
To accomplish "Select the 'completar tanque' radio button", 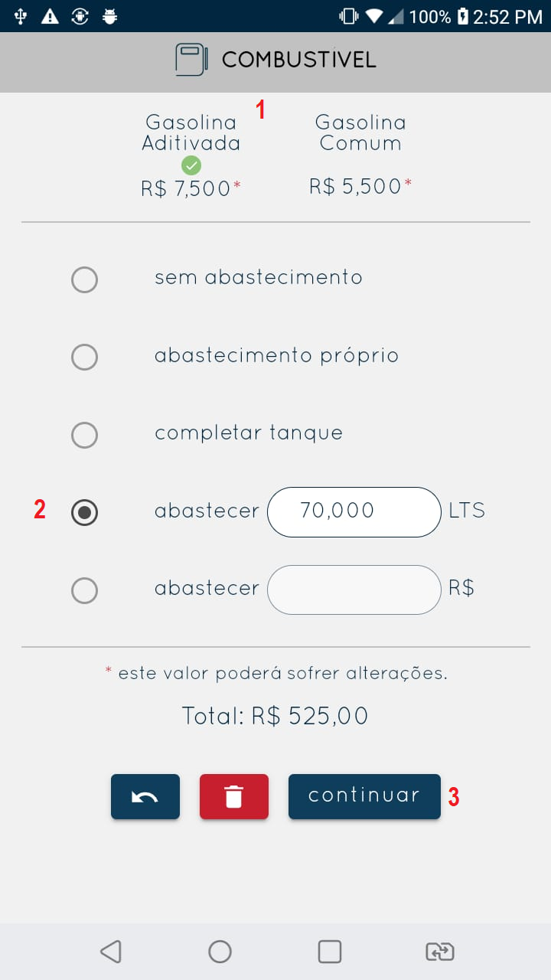I will tap(84, 435).
